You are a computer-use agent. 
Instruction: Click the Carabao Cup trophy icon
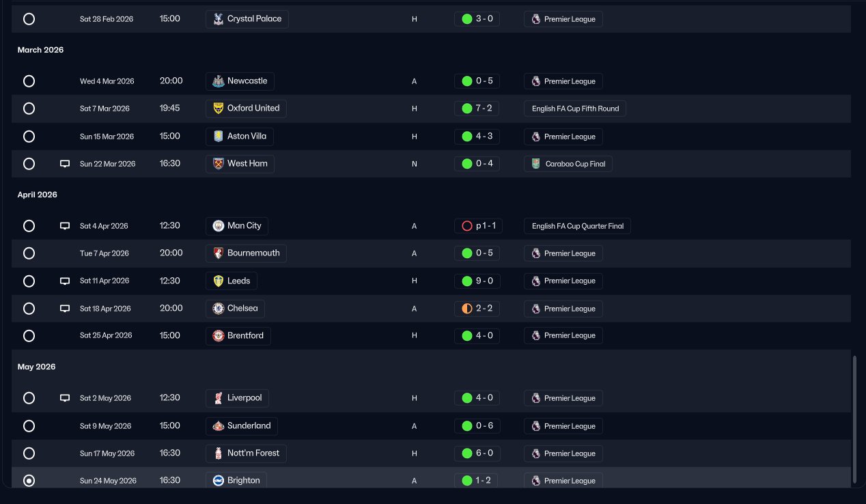coord(536,164)
